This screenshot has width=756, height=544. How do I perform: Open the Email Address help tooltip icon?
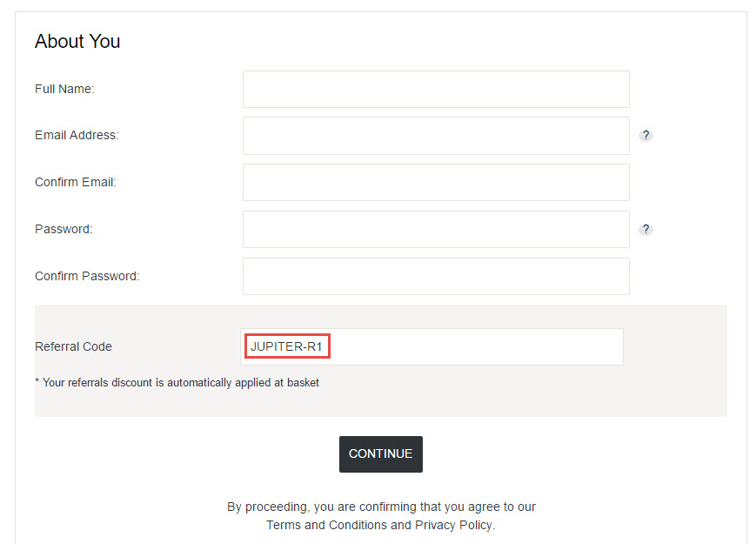pos(646,136)
